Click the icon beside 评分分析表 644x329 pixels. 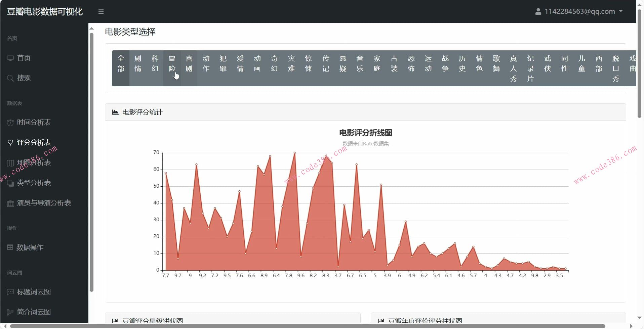pyautogui.click(x=10, y=143)
